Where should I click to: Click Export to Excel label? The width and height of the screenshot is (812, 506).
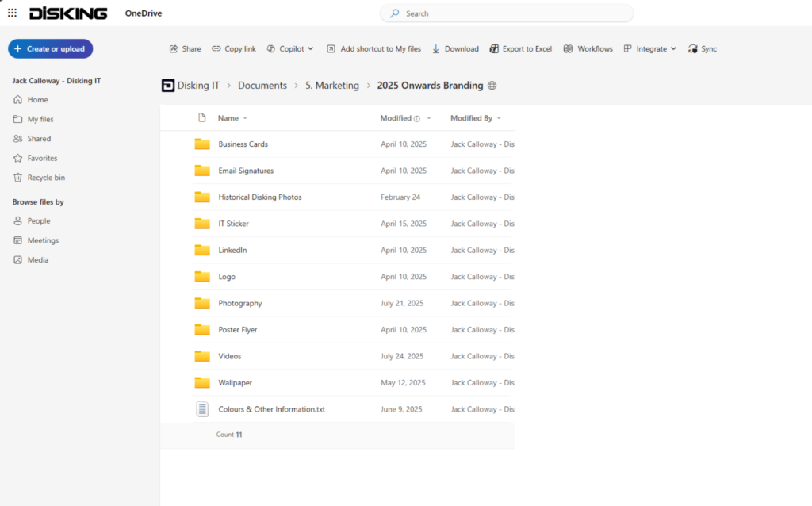coord(527,48)
